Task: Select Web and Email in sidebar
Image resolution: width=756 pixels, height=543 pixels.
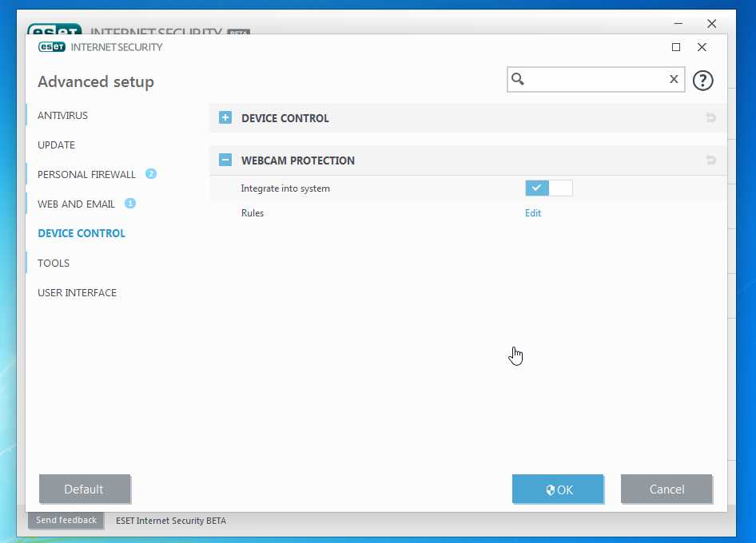Action: (76, 204)
